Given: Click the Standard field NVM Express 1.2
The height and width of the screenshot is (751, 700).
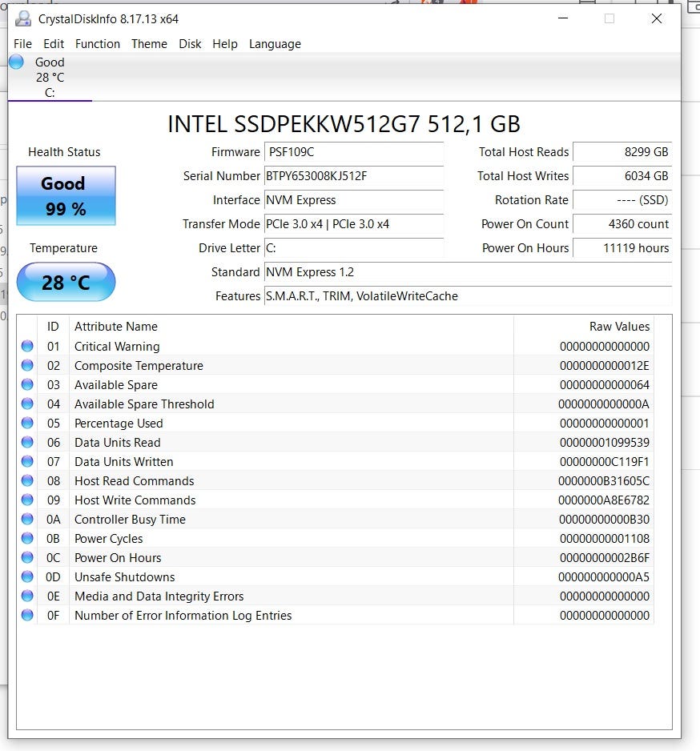Looking at the screenshot, I should click(x=468, y=271).
